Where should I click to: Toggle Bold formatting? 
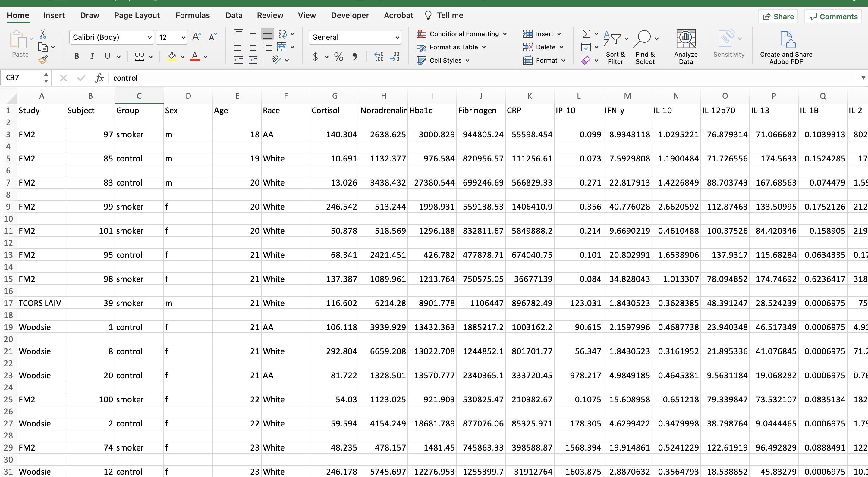coord(77,57)
